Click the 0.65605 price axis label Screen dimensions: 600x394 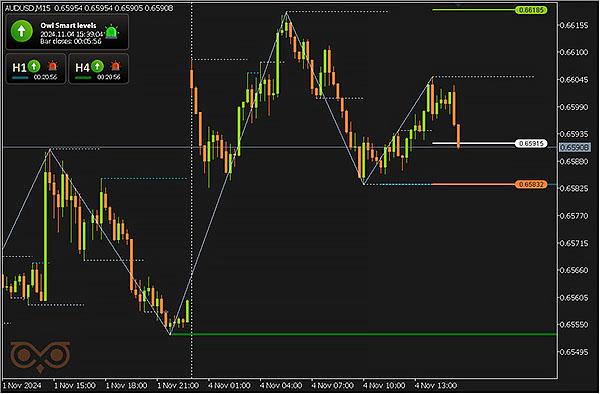point(574,298)
